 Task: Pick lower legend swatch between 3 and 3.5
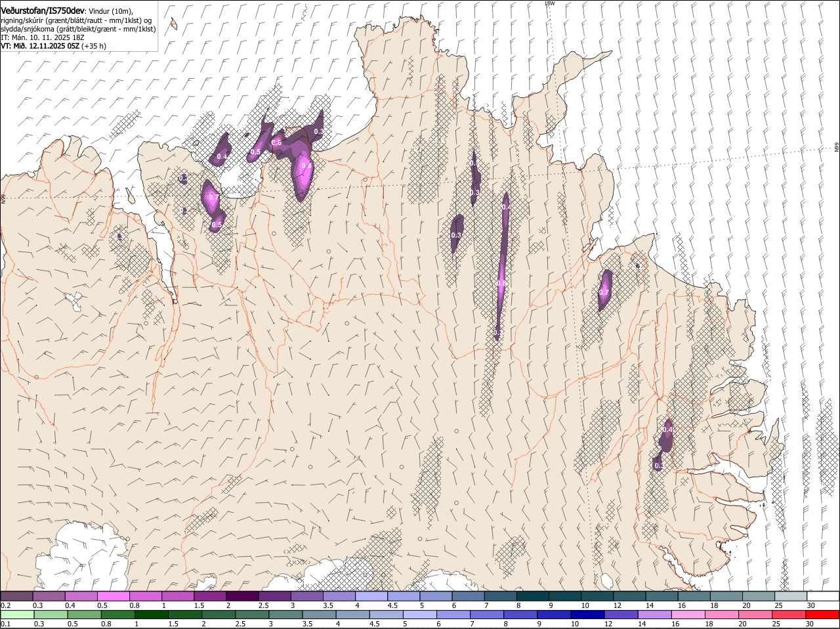click(286, 615)
